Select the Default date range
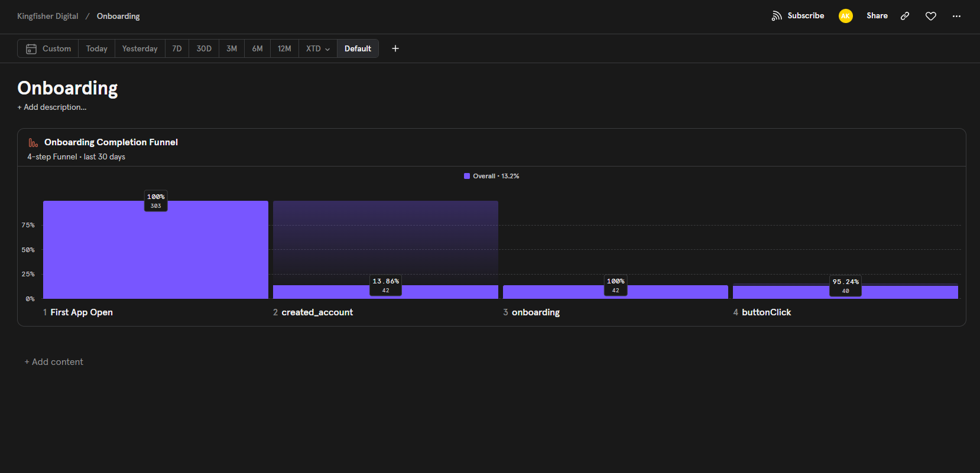Viewport: 980px width, 473px height. pyautogui.click(x=358, y=48)
